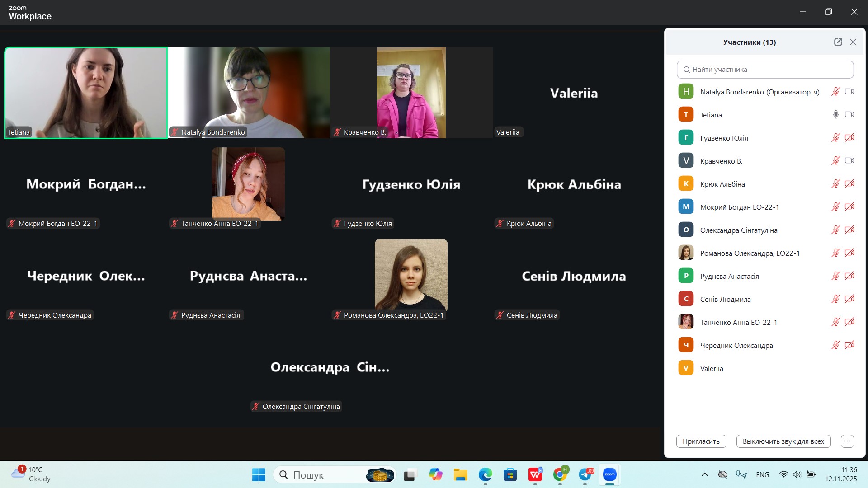Click the search participant field
868x488 pixels.
point(765,70)
